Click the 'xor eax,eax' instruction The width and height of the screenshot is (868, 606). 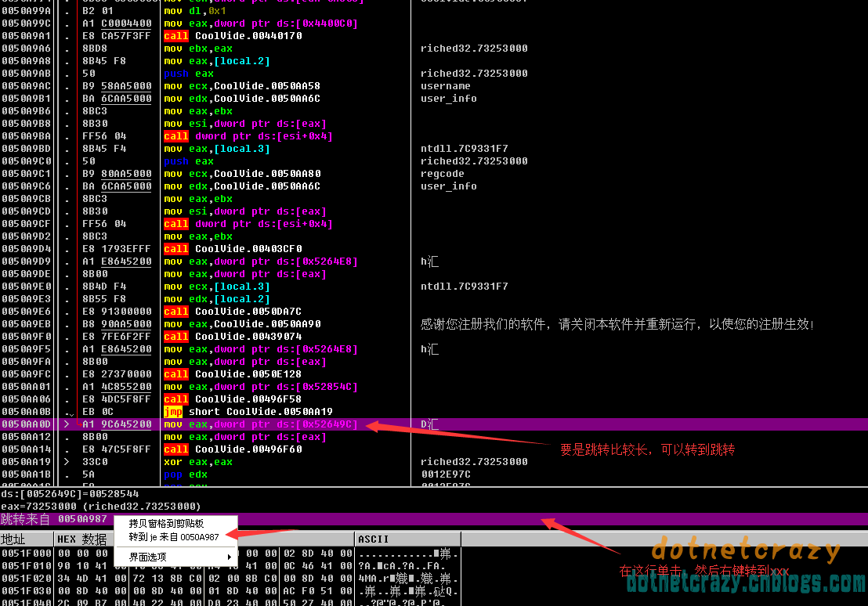pyautogui.click(x=198, y=462)
